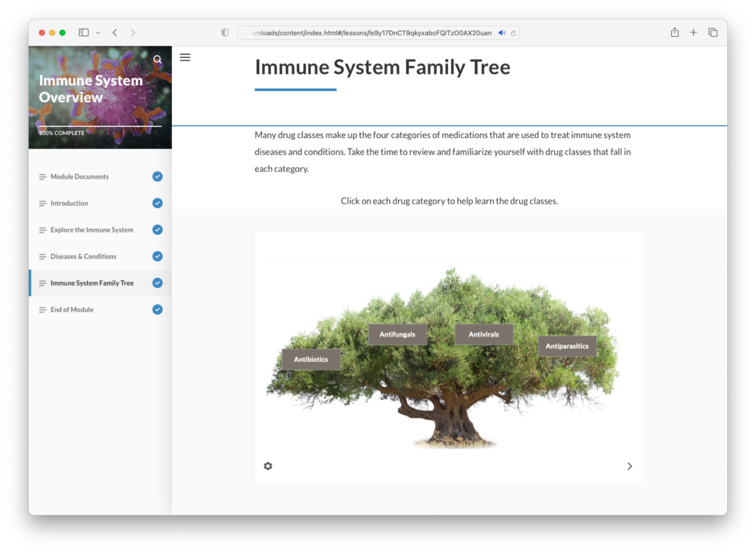Advance with the next arrow chevron under tree
756x553 pixels.
[x=629, y=466]
